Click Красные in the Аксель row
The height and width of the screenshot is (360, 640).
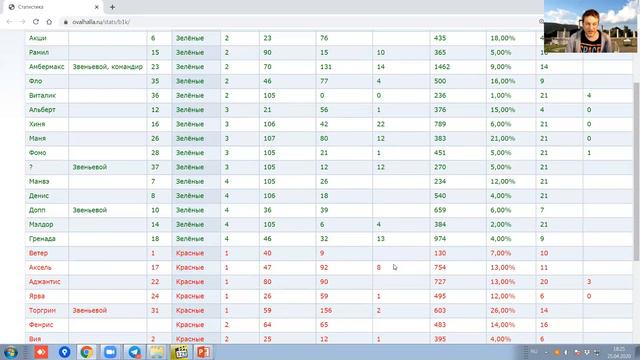tap(190, 267)
